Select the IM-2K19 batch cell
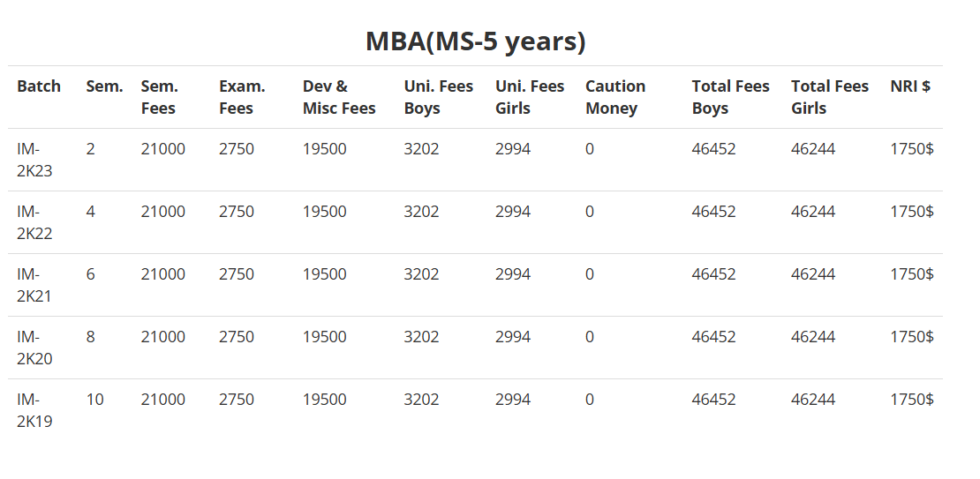 34,410
